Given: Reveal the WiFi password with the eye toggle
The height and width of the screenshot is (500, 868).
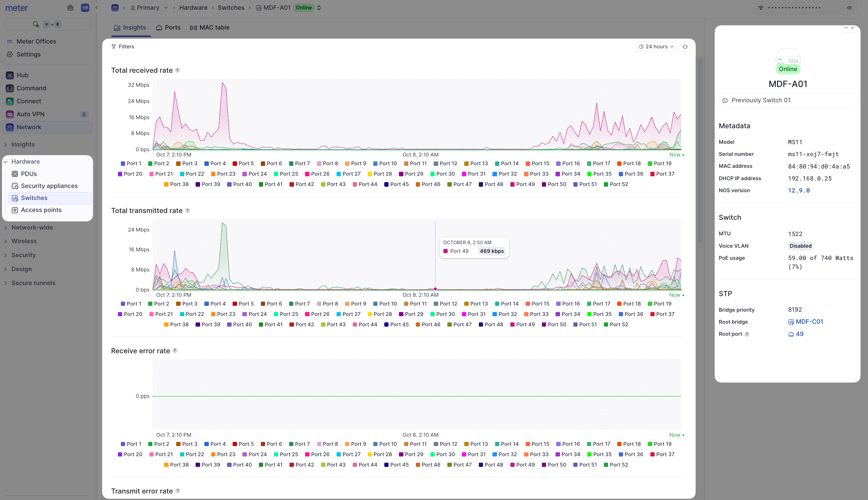Looking at the screenshot, I should pos(849,7).
